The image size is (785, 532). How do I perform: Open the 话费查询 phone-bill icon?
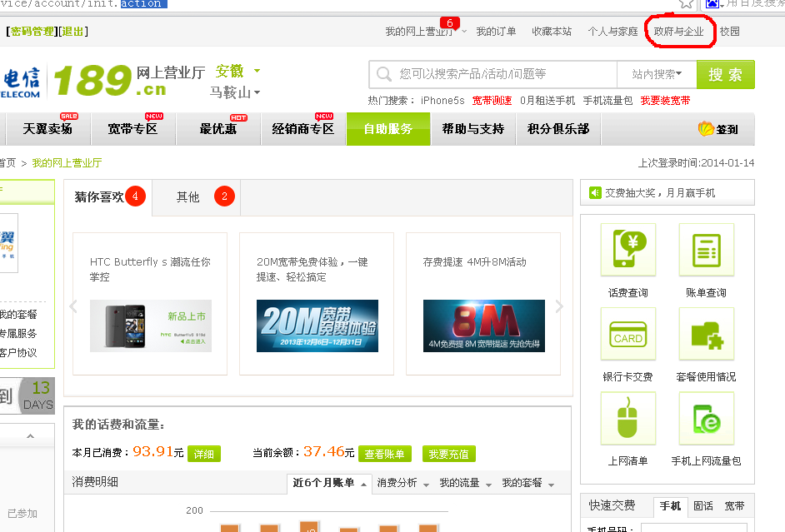click(x=628, y=250)
